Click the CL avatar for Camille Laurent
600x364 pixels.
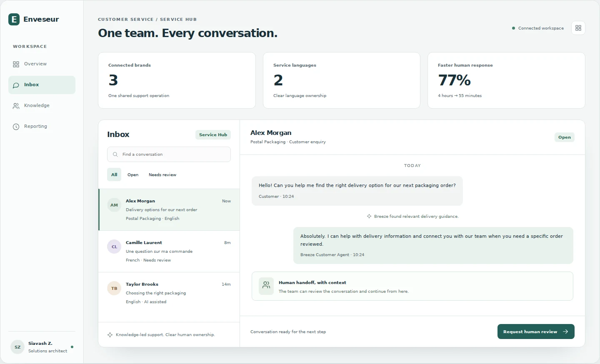point(114,247)
